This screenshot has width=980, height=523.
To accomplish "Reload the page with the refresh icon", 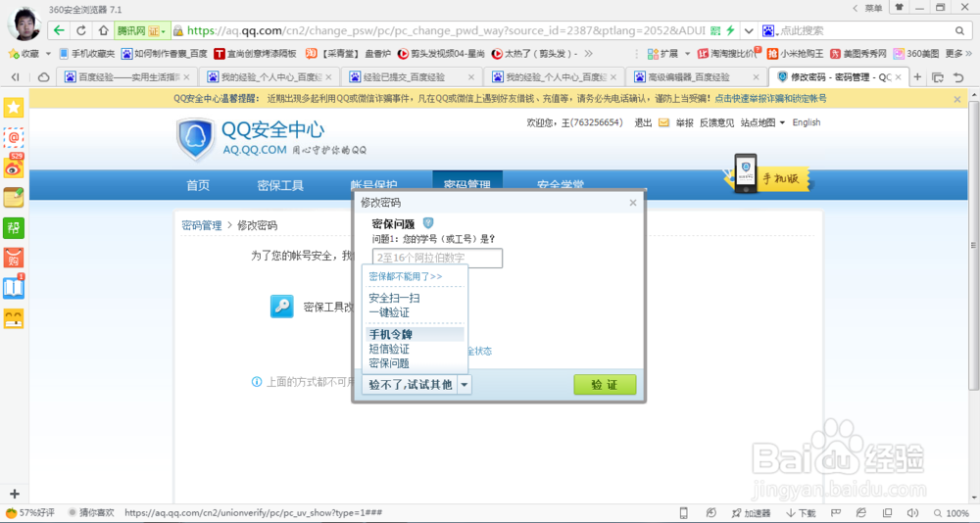I will 80,30.
